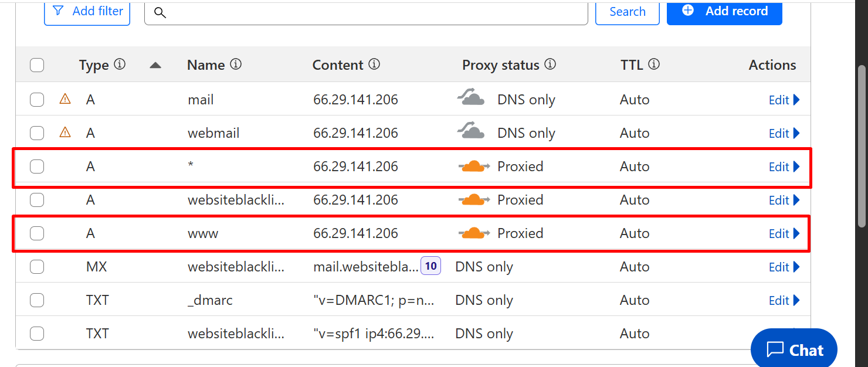
Task: Click warning icon on mail record
Action: click(x=65, y=99)
